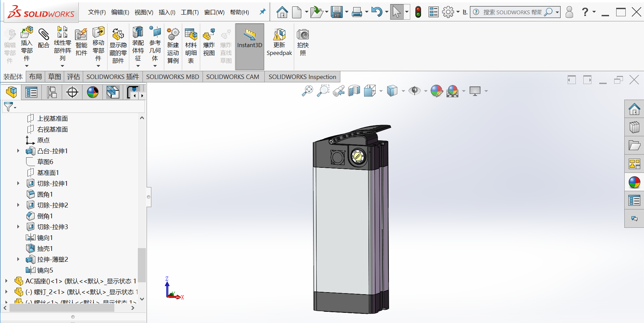Image resolution: width=644 pixels, height=323 pixels.
Task: Switch to the SOLIDWORKS CAM tab
Action: [233, 77]
